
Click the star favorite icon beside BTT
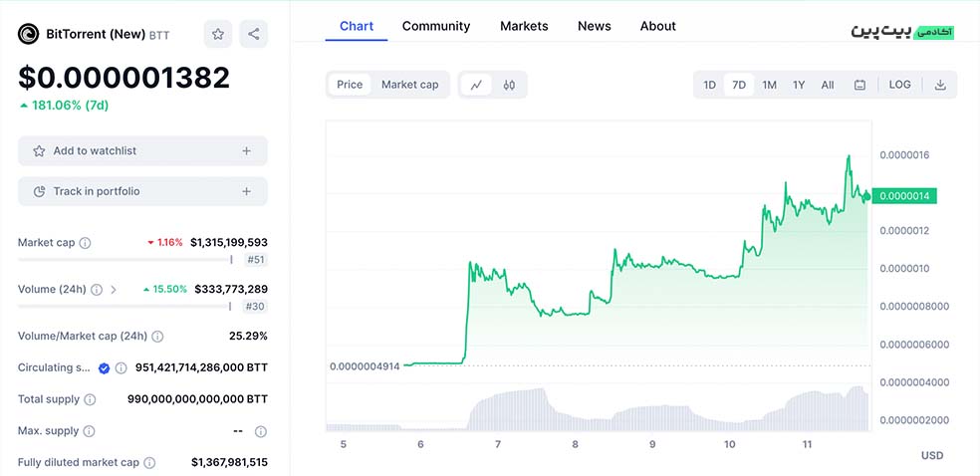pos(218,34)
